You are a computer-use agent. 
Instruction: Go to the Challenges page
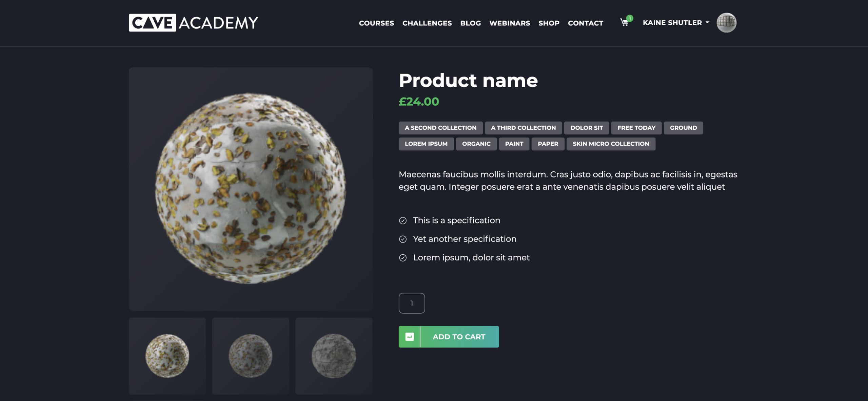click(427, 23)
